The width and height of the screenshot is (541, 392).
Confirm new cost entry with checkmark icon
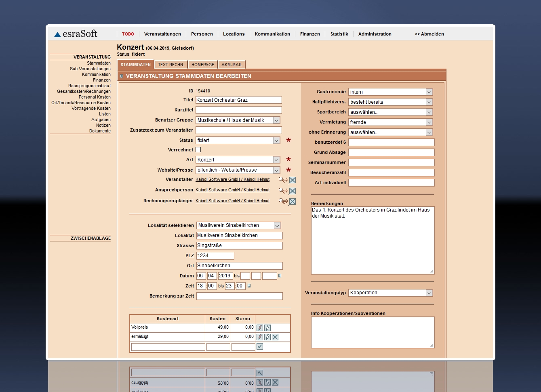coord(260,346)
